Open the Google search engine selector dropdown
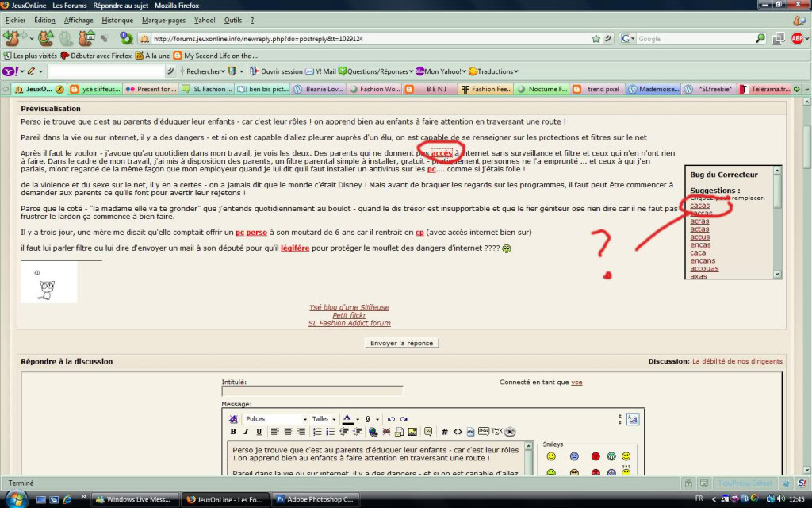Viewport: 812px width, 508px height. 628,39
